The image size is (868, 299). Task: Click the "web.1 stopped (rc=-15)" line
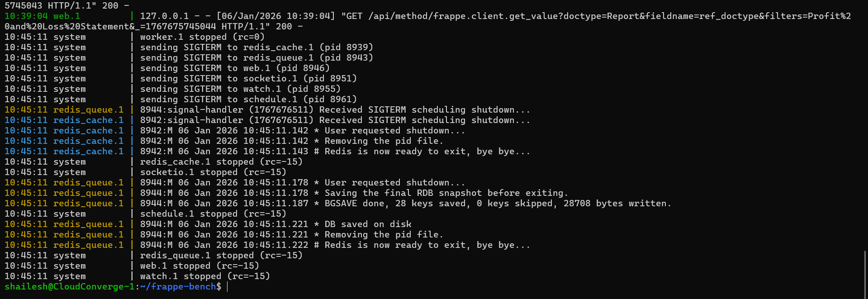(199, 266)
